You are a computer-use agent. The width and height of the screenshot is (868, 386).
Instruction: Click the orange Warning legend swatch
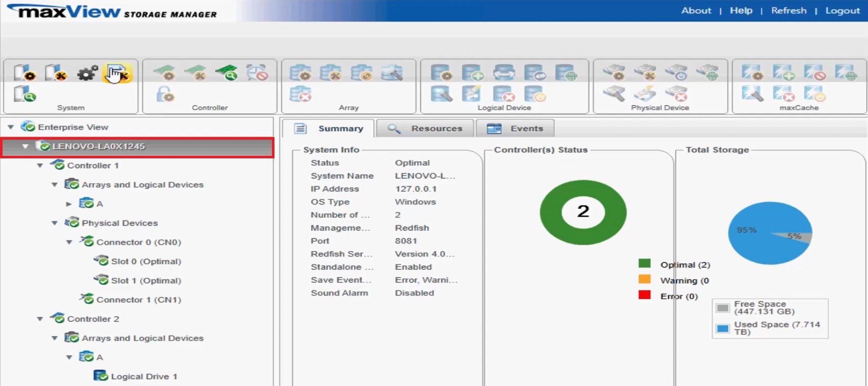(x=645, y=279)
